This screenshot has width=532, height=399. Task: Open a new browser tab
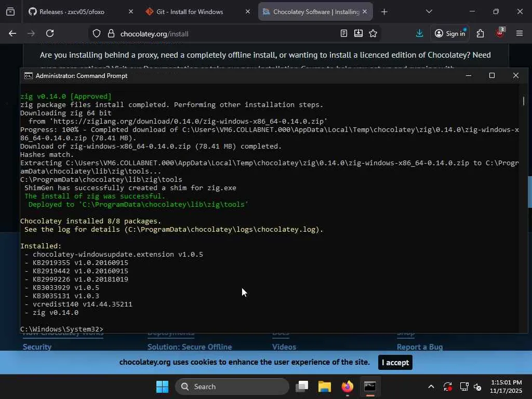(384, 12)
